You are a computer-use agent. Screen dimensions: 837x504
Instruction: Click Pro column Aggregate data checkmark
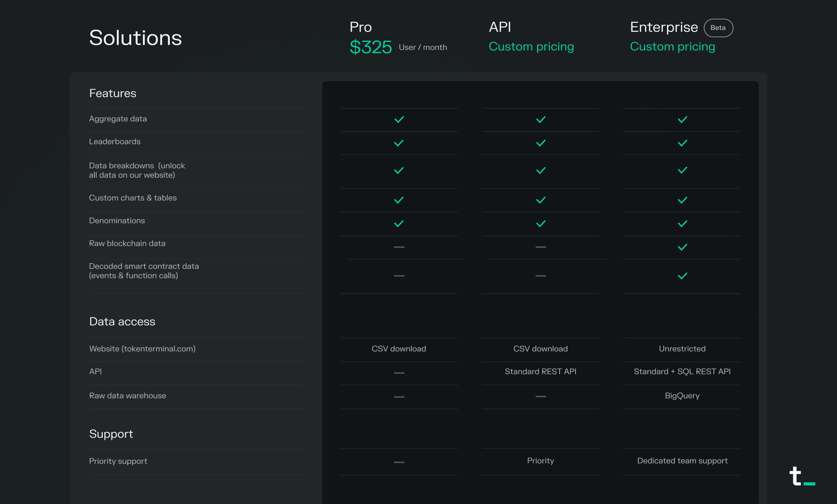[399, 120]
